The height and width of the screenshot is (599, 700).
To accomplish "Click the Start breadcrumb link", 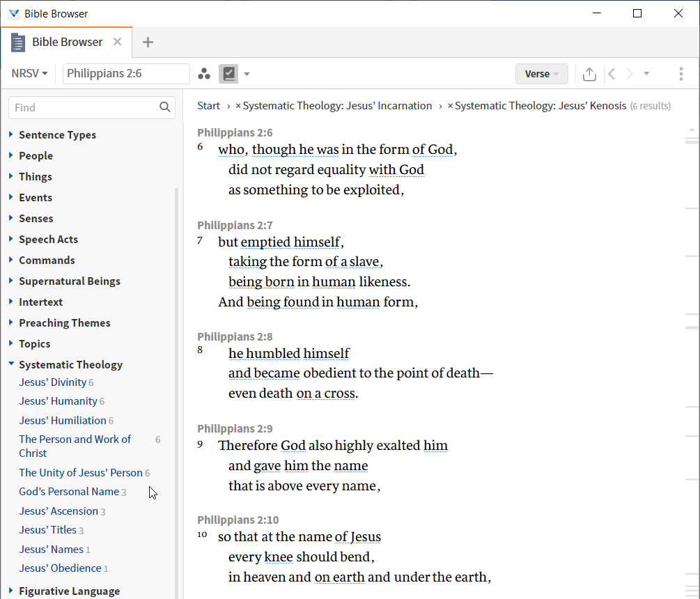I will (x=208, y=105).
